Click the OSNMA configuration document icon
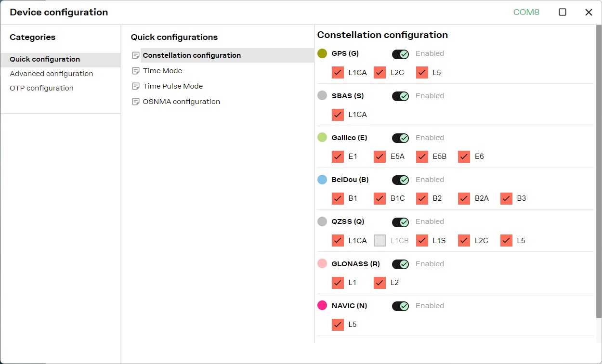 [x=136, y=102]
